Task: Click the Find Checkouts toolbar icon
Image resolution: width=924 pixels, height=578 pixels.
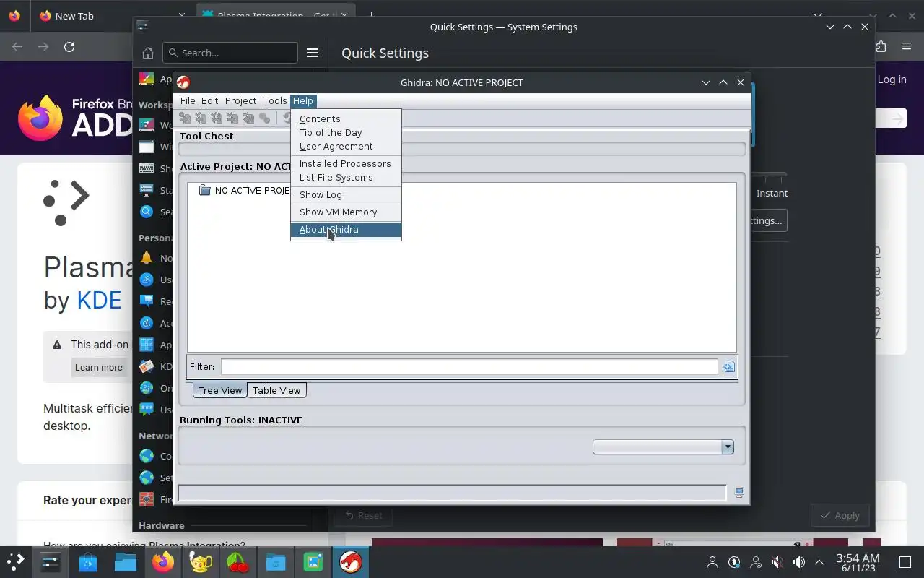Action: pos(265,118)
